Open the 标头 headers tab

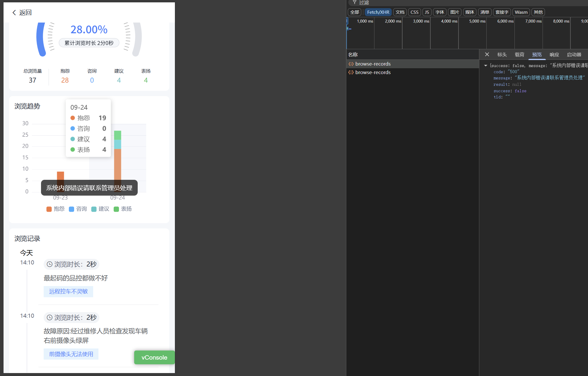tap(502, 55)
